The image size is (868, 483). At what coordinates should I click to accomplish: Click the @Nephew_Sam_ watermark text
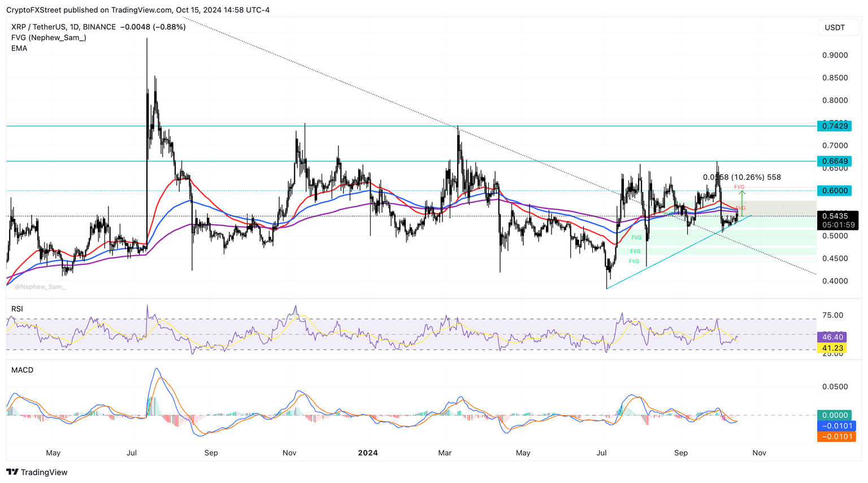tap(40, 287)
